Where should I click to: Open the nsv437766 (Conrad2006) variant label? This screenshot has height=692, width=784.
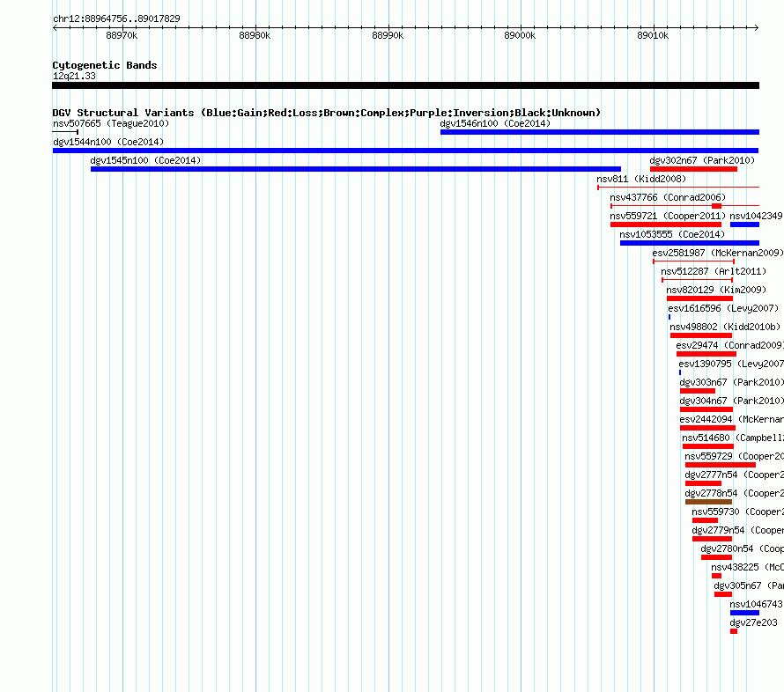tap(668, 197)
